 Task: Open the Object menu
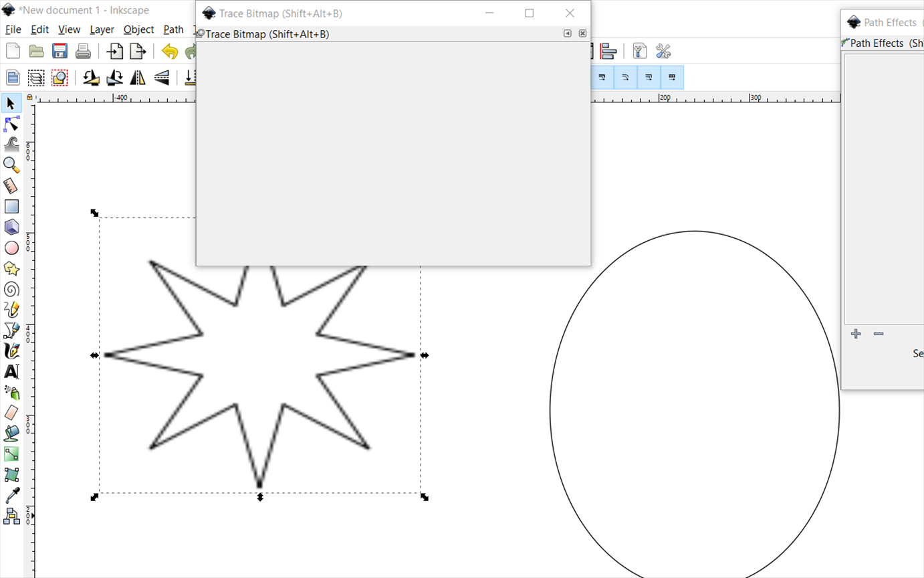(x=138, y=29)
